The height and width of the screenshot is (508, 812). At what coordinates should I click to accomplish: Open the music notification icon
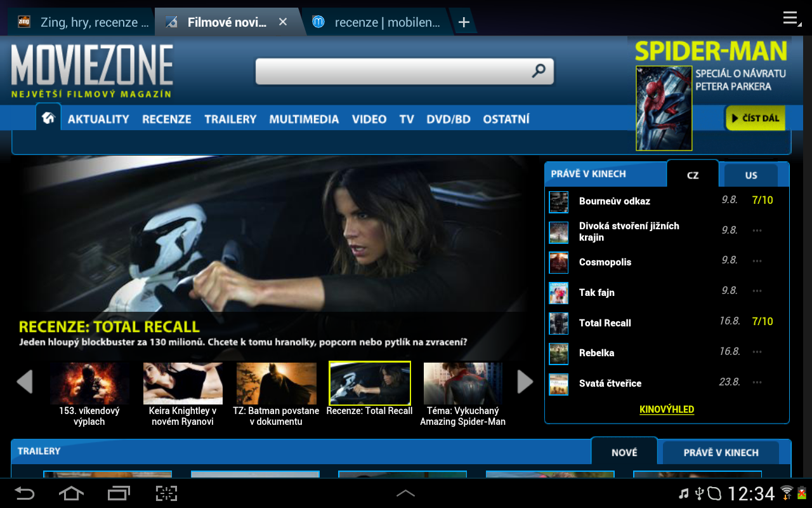point(683,493)
